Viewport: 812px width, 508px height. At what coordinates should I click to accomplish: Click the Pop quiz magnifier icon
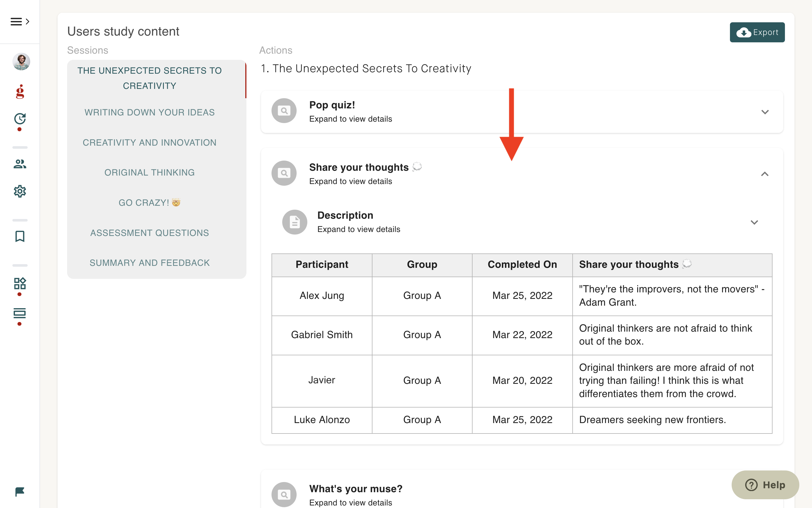[284, 111]
